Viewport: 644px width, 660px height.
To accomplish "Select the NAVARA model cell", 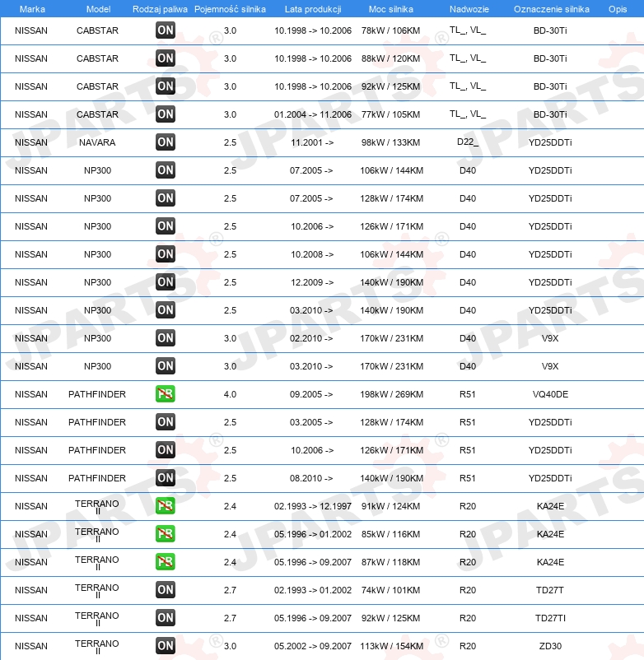I will coord(97,142).
